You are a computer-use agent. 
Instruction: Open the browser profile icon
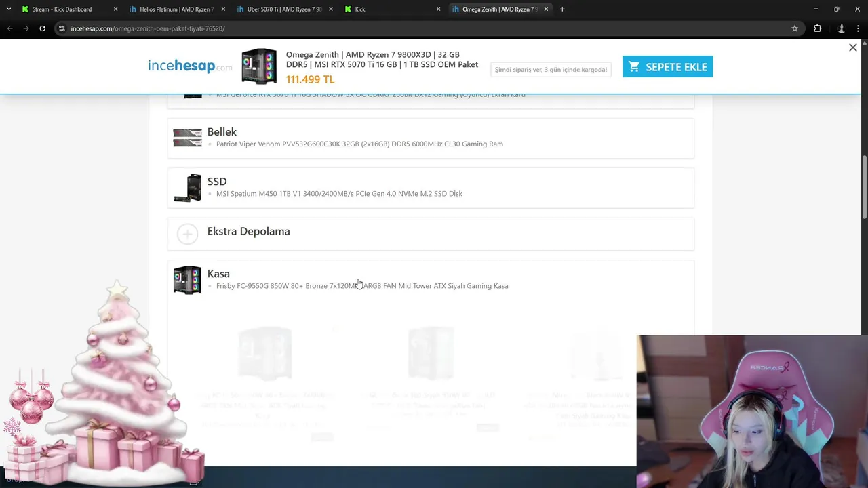click(841, 28)
